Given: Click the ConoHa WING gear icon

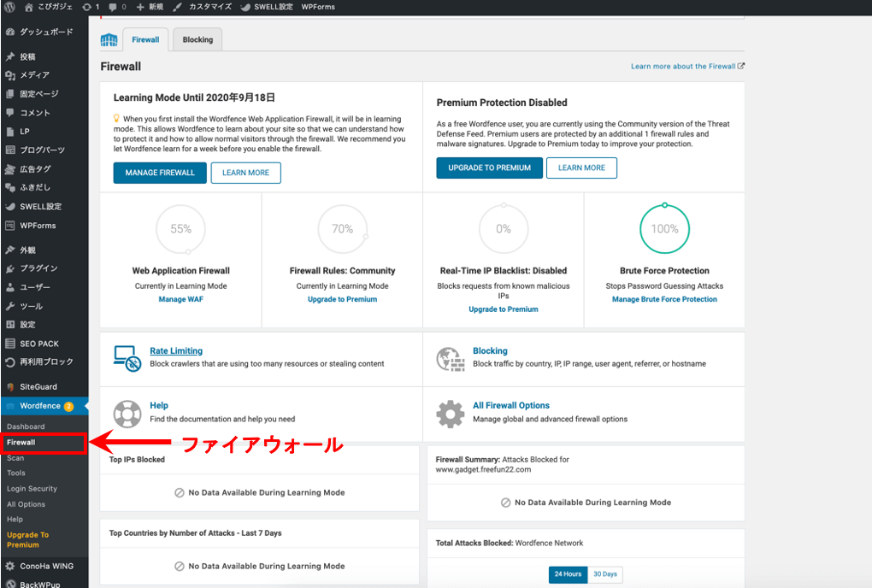Looking at the screenshot, I should (x=10, y=567).
